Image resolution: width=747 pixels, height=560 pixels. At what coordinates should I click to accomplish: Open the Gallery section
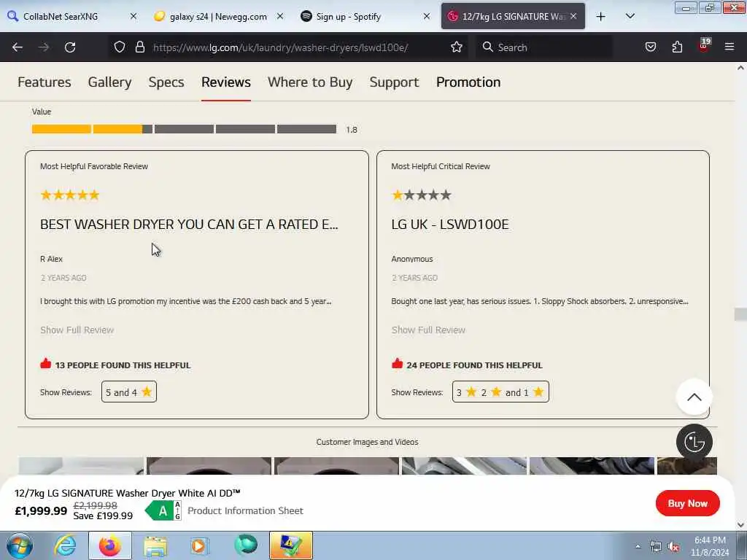point(109,82)
